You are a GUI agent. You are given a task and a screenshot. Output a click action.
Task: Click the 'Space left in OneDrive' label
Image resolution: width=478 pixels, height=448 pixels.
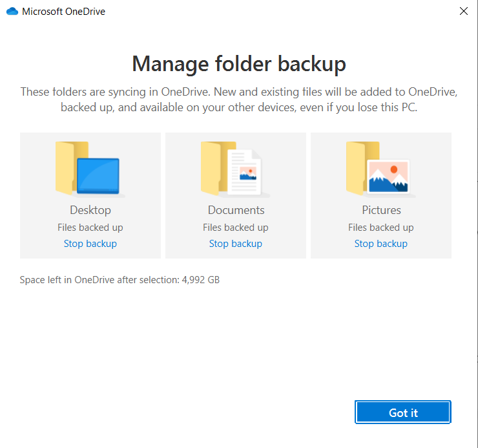click(x=99, y=280)
